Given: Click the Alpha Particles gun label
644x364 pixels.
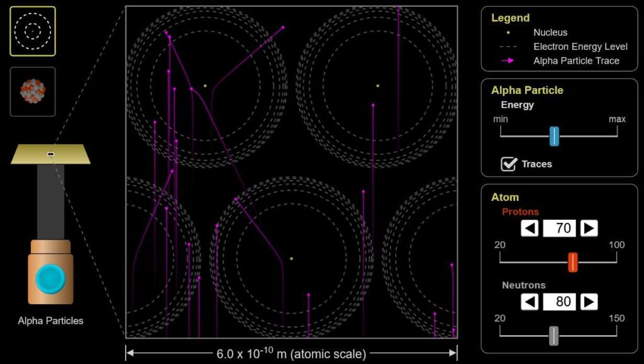Looking at the screenshot, I should tap(50, 321).
